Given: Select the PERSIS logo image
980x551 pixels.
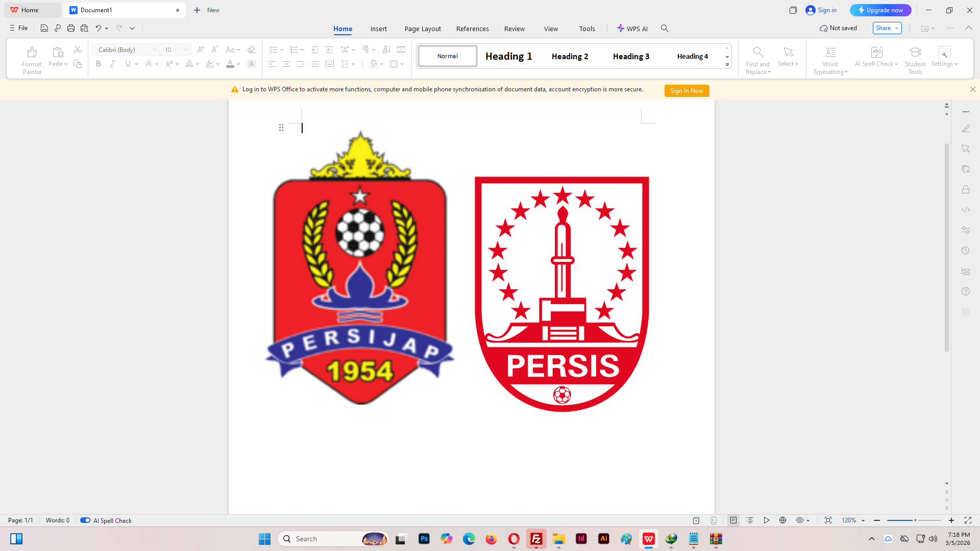Looking at the screenshot, I should 562,294.
